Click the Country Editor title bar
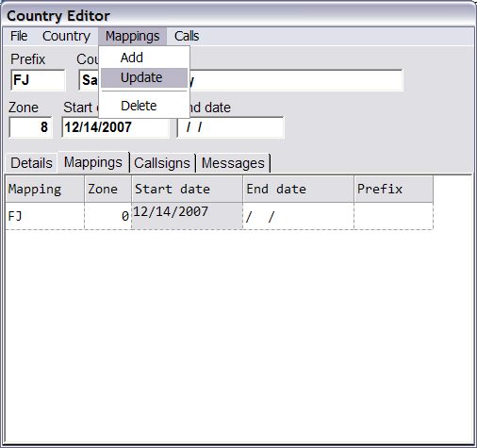This screenshot has height=448, width=477. 238,16
